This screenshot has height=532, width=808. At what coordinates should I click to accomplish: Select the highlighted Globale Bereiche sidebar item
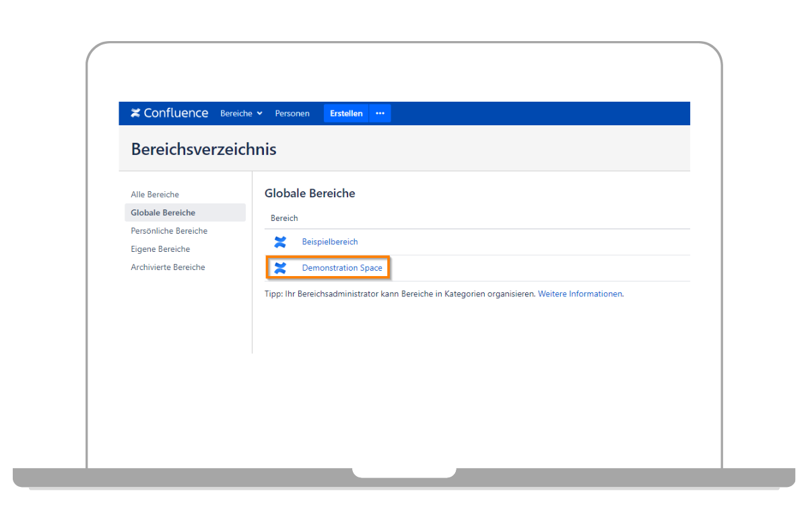coord(163,213)
